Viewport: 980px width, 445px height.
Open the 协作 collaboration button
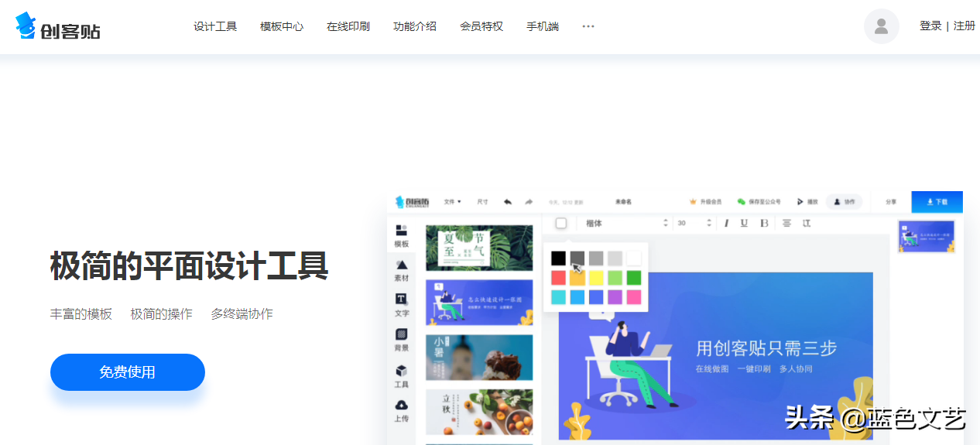[x=844, y=202]
